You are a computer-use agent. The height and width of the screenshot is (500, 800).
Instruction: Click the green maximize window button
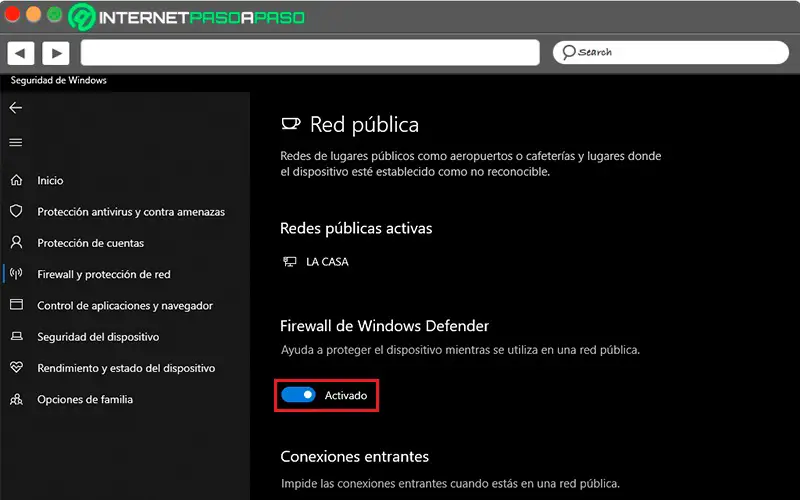click(x=55, y=14)
